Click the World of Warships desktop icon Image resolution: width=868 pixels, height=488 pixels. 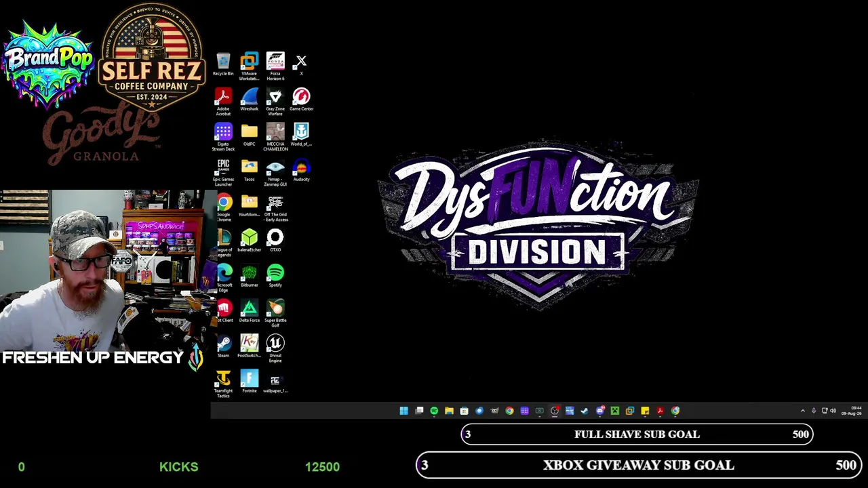(301, 135)
